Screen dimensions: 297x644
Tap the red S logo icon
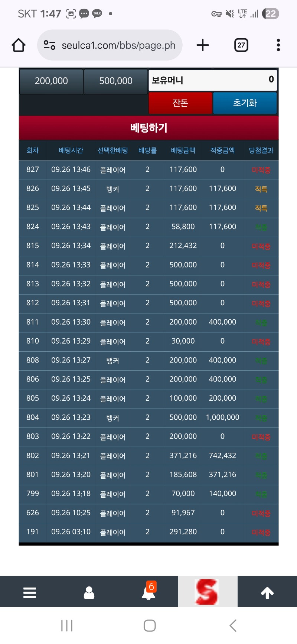tap(207, 592)
